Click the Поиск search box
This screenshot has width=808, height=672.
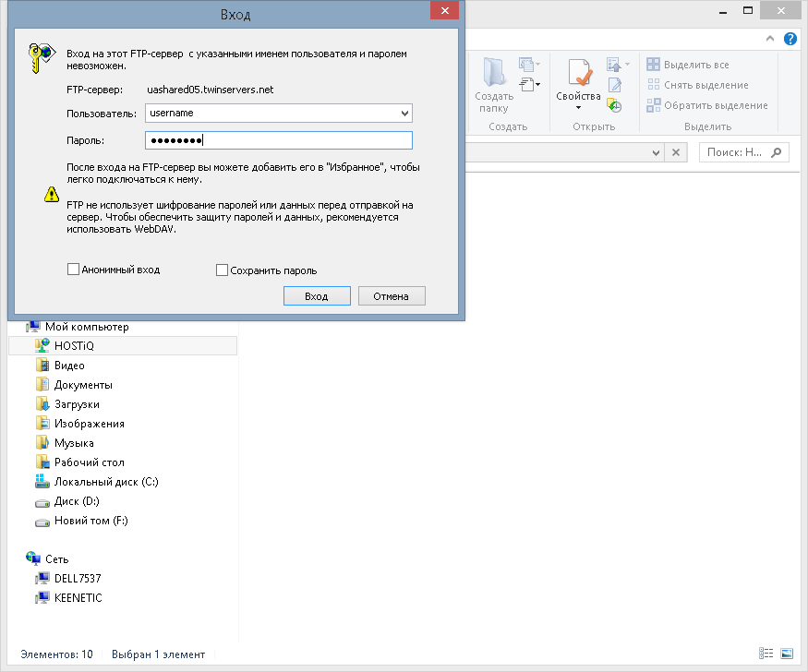(743, 152)
